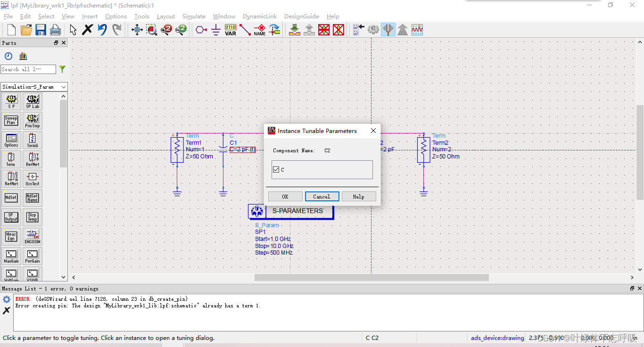Uncheck the C parameter checkbox

(276, 170)
